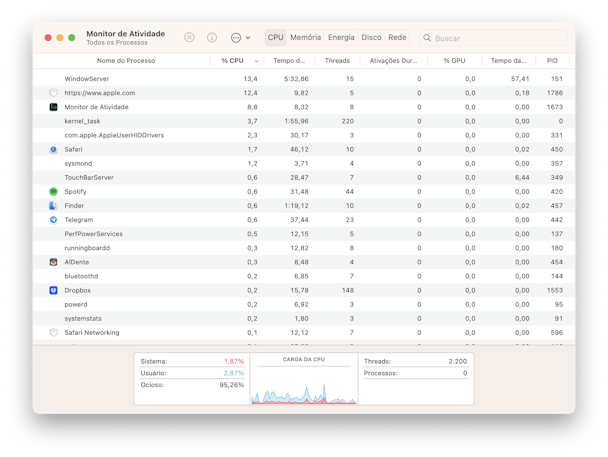This screenshot has height=457, width=608.
Task: Click the Buscar search field
Action: (494, 38)
